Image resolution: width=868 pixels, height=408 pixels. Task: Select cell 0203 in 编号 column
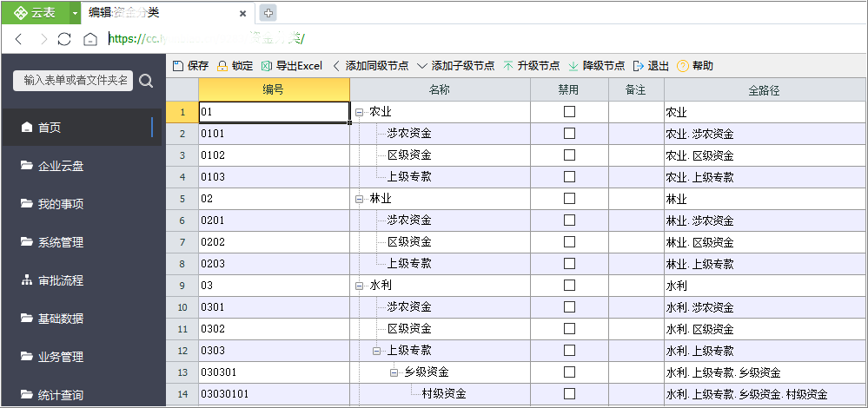[x=274, y=264]
